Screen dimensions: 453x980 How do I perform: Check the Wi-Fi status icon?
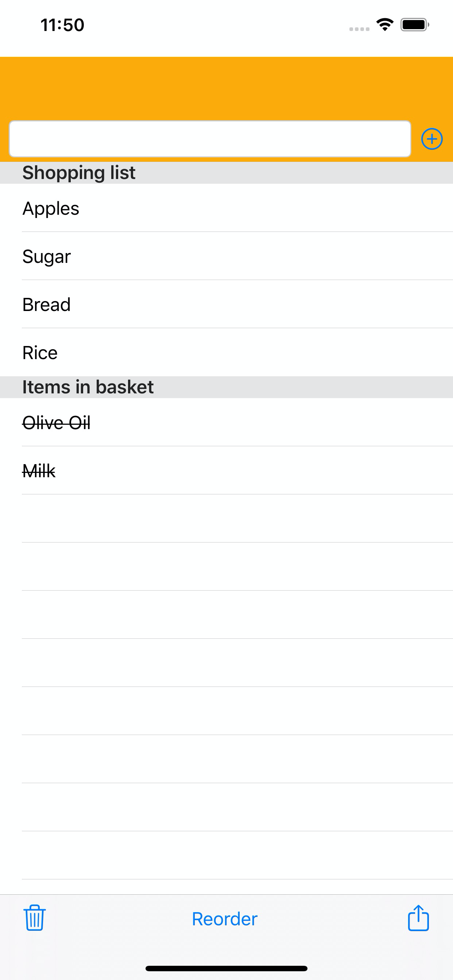pyautogui.click(x=385, y=25)
